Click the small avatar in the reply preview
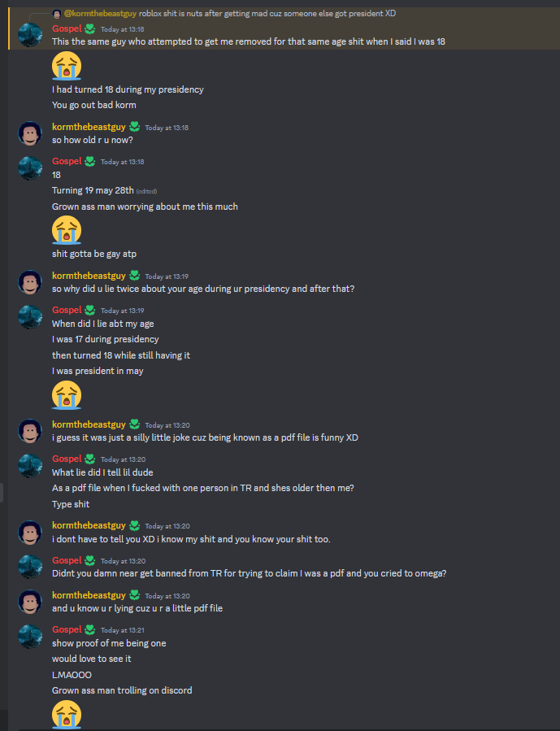Viewport: 560px width, 731px height. [56, 14]
